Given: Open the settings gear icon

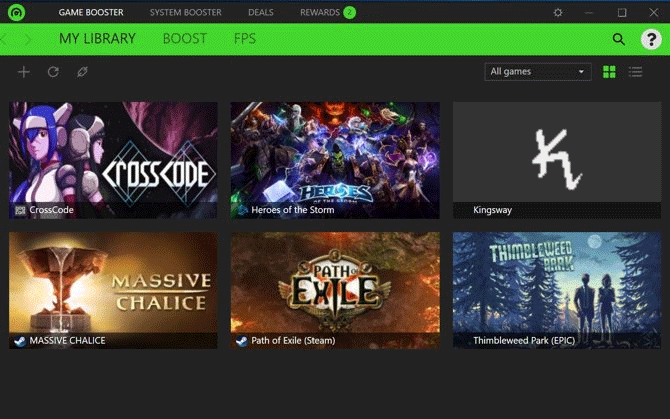Looking at the screenshot, I should click(x=558, y=12).
